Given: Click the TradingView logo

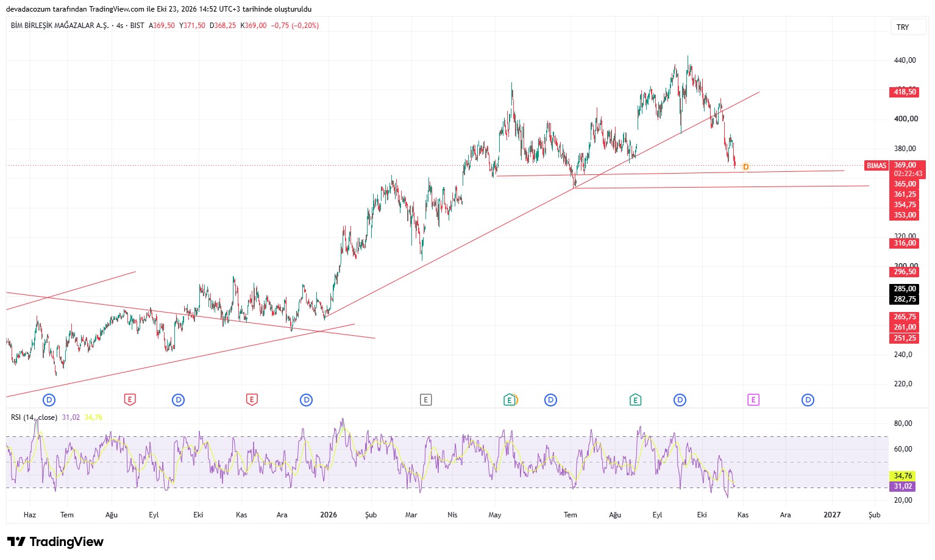Looking at the screenshot, I should click(x=55, y=542).
